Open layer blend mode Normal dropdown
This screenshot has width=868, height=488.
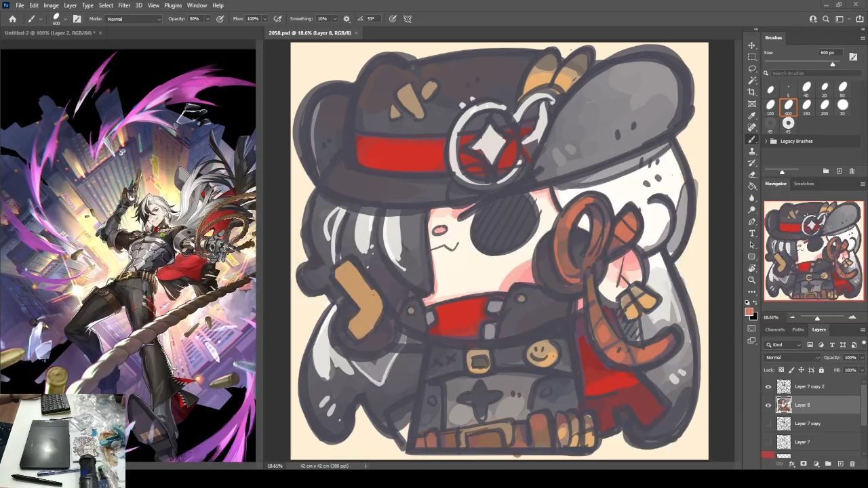(792, 358)
